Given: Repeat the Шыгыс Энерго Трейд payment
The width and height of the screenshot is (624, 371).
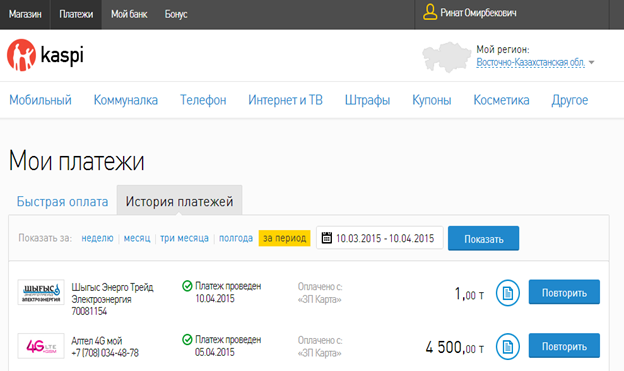Looking at the screenshot, I should click(564, 292).
